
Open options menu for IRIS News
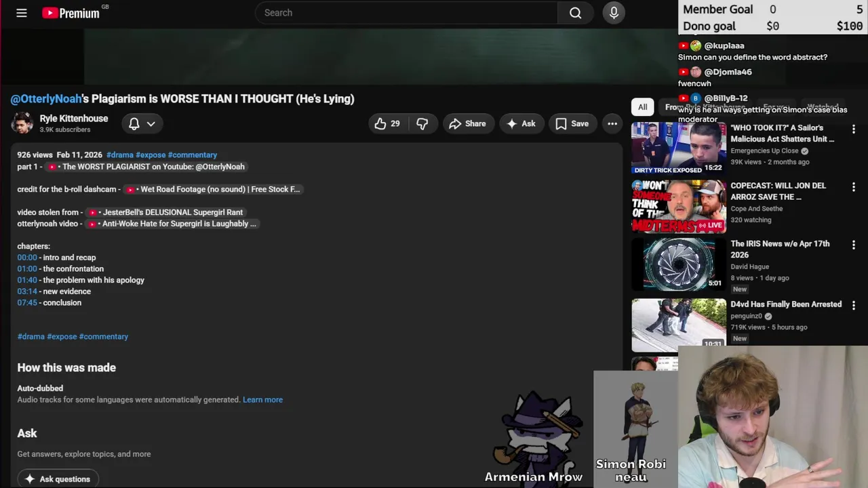tap(854, 245)
